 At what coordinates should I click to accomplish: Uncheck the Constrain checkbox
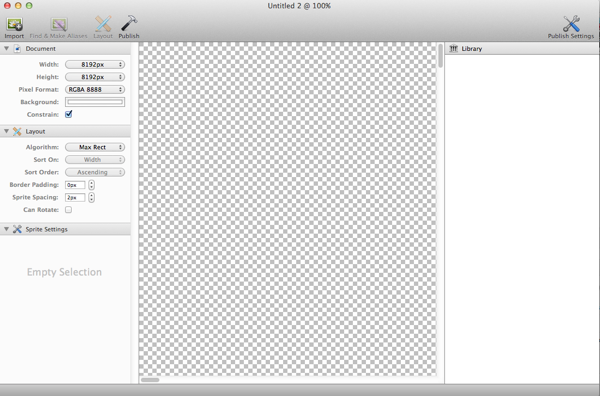pos(68,114)
